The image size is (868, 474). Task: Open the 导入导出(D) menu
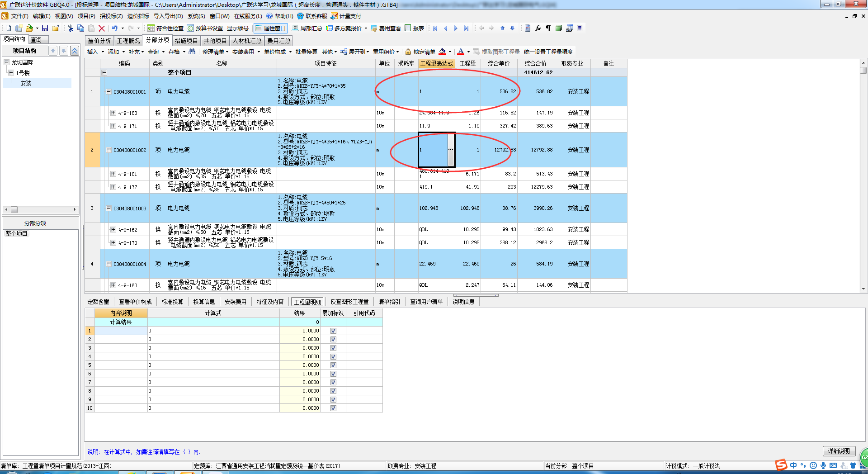[x=168, y=16]
